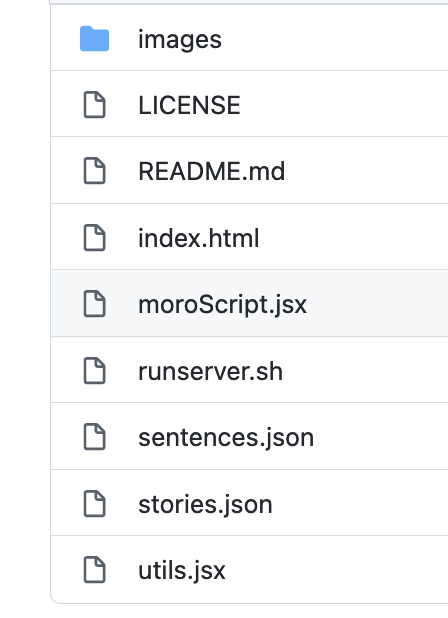Click the file icon beside moroScript.jsx
The height and width of the screenshot is (618, 448).
[95, 304]
